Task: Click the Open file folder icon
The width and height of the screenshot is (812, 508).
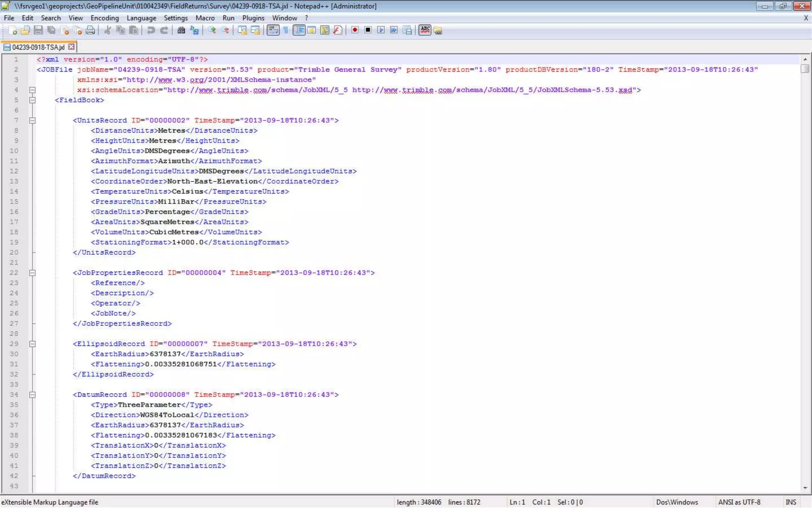Action: (x=25, y=30)
